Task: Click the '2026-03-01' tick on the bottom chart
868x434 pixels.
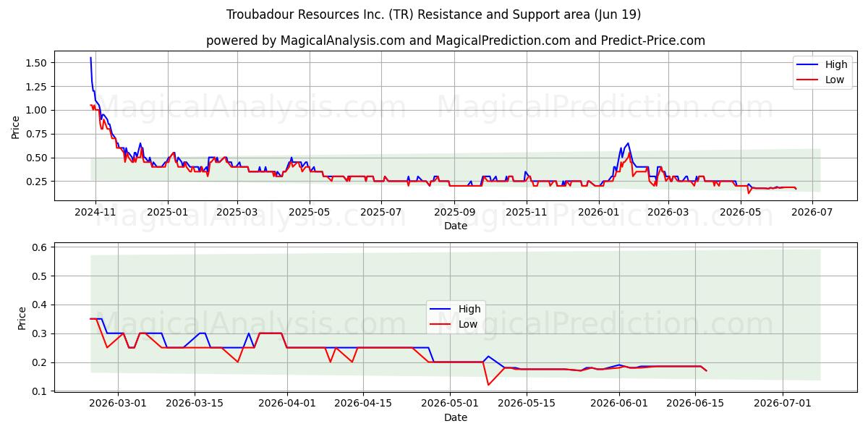Action: click(x=118, y=404)
